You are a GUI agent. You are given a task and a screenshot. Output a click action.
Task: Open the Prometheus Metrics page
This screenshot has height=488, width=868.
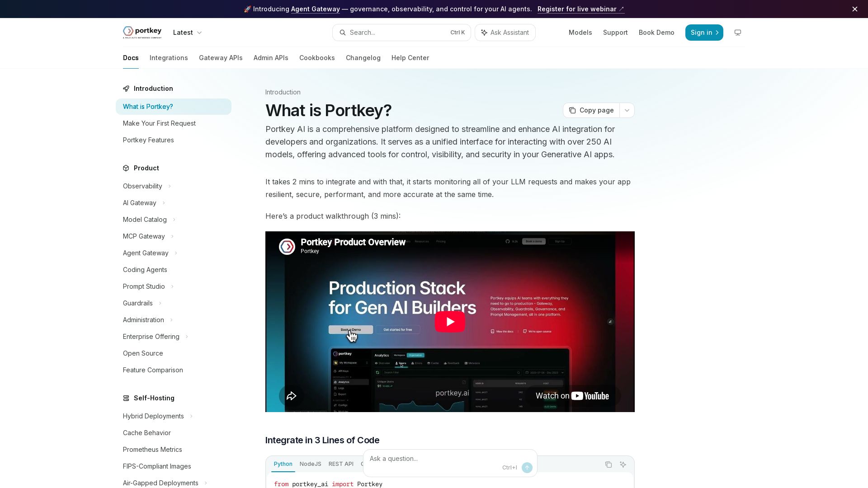(x=173, y=450)
